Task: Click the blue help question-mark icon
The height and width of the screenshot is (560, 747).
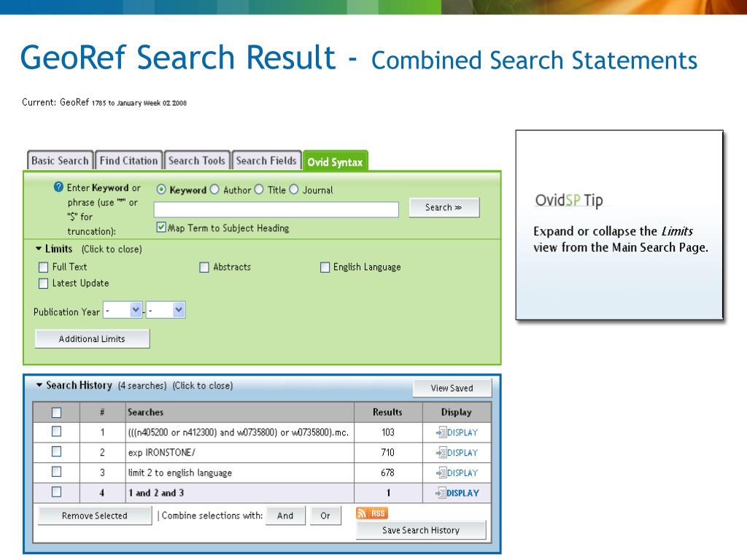Action: coord(58,187)
